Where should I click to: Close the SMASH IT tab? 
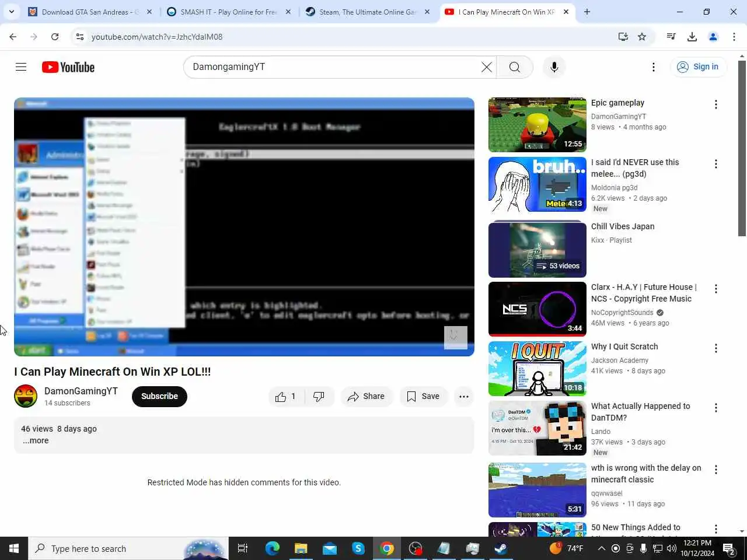pyautogui.click(x=288, y=12)
